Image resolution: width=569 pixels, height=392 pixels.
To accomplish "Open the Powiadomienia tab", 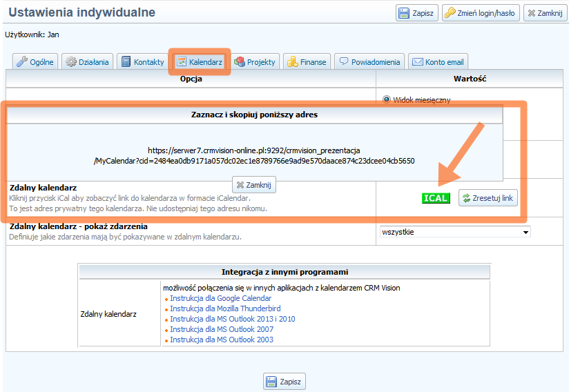I will [369, 62].
